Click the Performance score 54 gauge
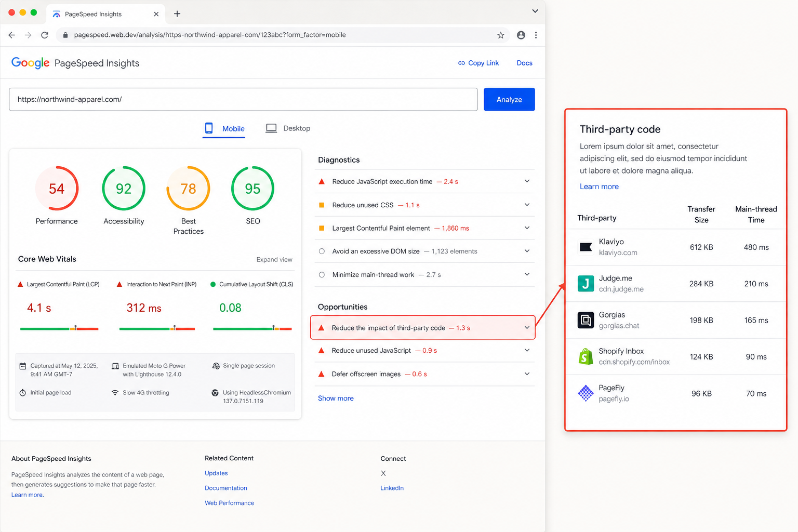The width and height of the screenshot is (798, 532). click(57, 188)
